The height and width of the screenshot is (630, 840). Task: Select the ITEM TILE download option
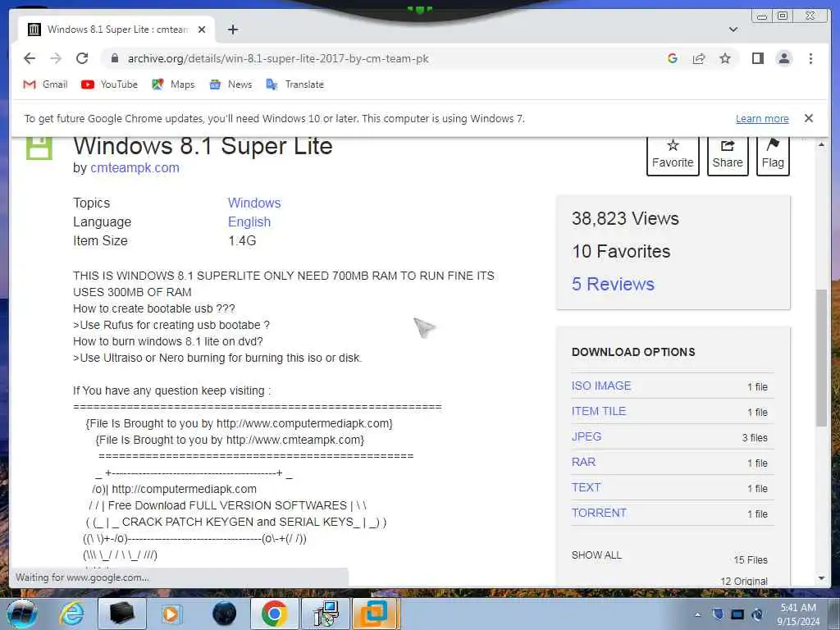[x=598, y=411]
